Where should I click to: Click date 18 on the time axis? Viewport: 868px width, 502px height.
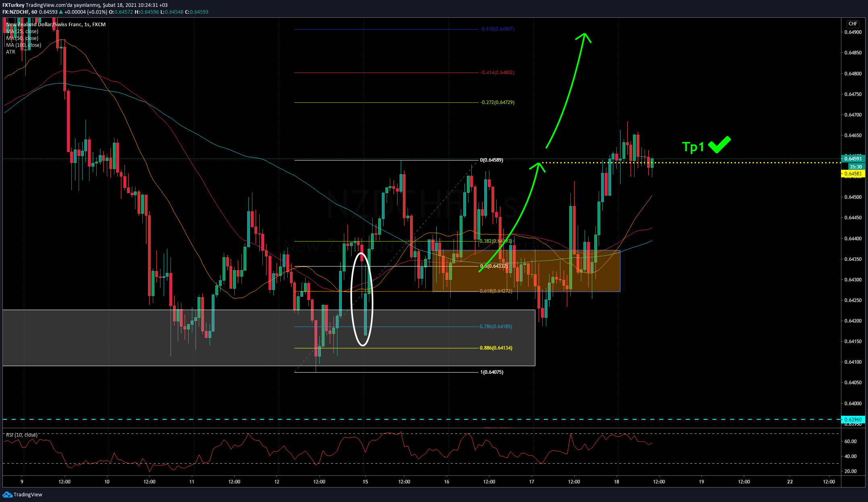tap(616, 481)
